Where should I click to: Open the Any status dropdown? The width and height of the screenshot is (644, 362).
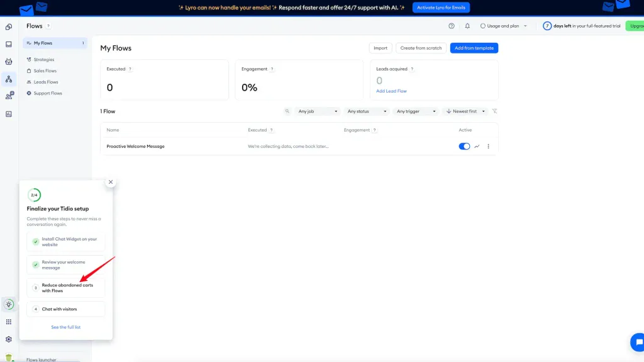(367, 111)
